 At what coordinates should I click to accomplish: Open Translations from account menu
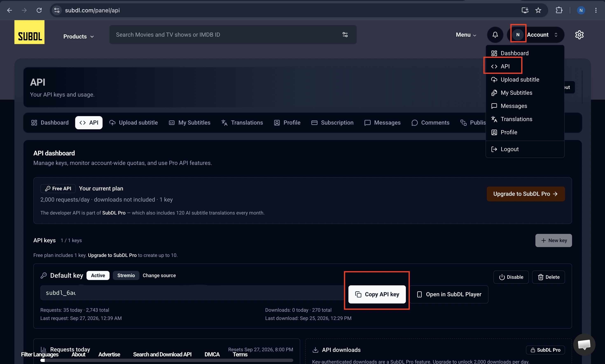pos(525,119)
